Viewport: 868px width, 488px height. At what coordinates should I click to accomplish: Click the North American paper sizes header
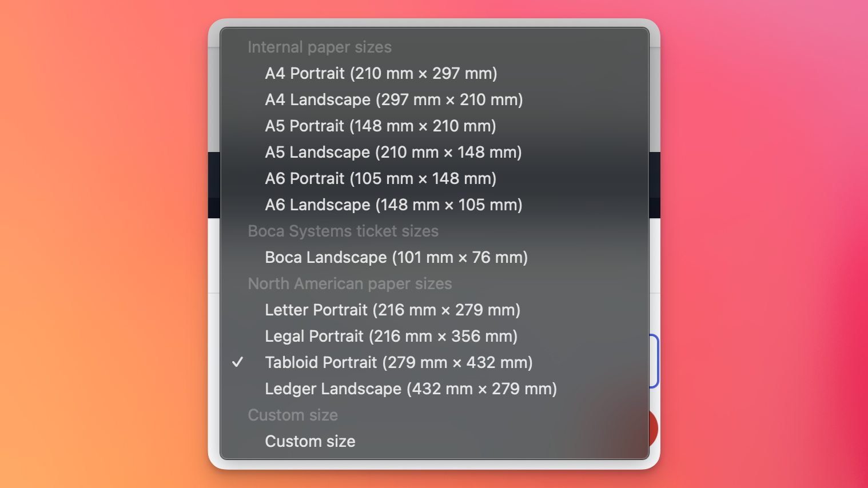click(x=349, y=283)
